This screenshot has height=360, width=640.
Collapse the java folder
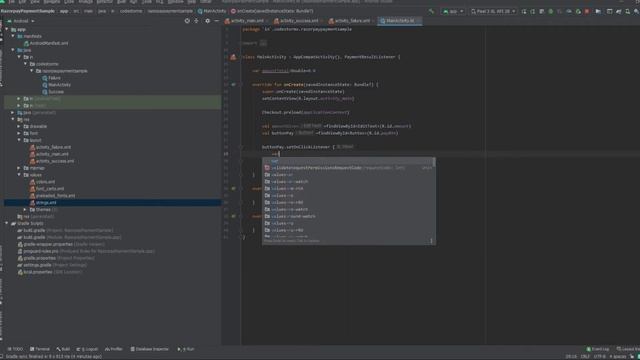pos(13,50)
